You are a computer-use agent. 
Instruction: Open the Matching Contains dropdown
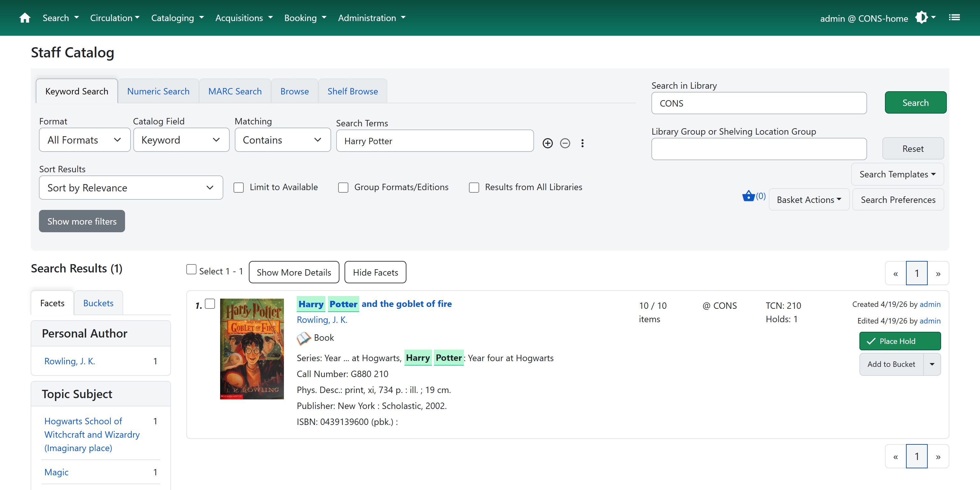click(x=283, y=140)
